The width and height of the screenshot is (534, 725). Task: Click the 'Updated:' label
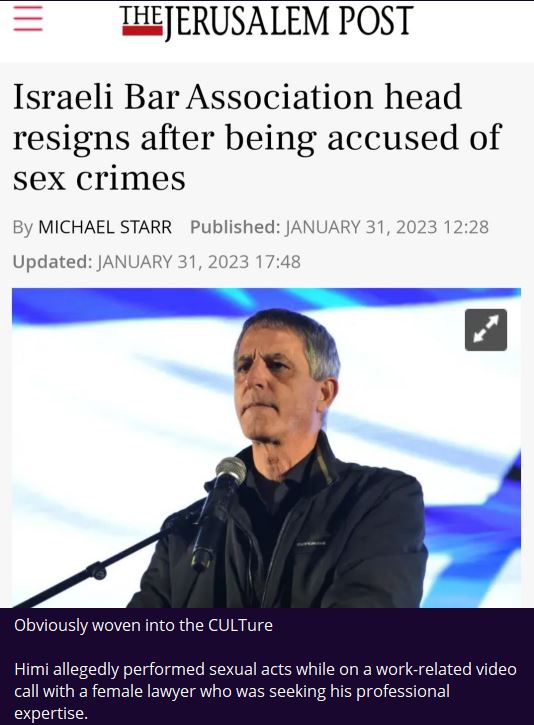point(52,262)
